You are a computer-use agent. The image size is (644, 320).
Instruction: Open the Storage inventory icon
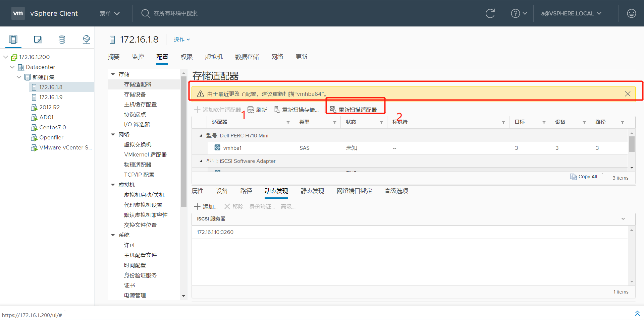tap(62, 39)
